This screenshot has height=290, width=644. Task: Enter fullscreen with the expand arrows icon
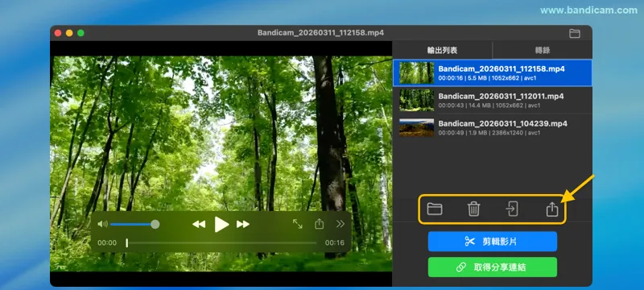[x=297, y=224]
